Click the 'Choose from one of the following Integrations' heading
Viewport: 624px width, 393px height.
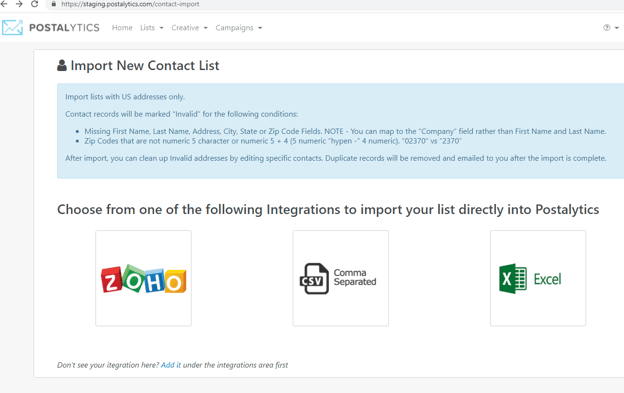tap(328, 209)
